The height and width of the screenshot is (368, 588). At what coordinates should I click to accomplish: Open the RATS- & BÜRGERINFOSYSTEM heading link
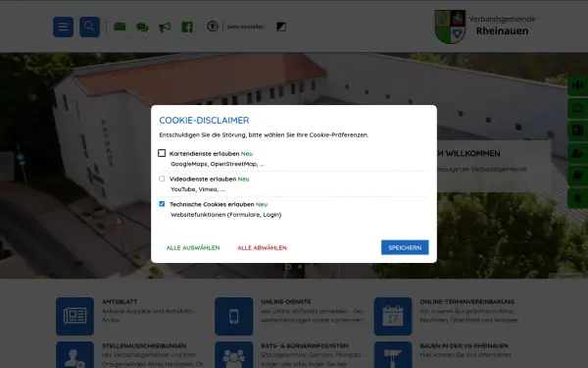(305, 345)
